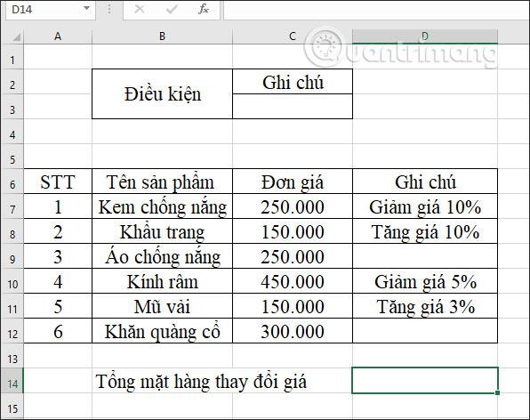
Task: Select column B header
Action: coord(162,36)
